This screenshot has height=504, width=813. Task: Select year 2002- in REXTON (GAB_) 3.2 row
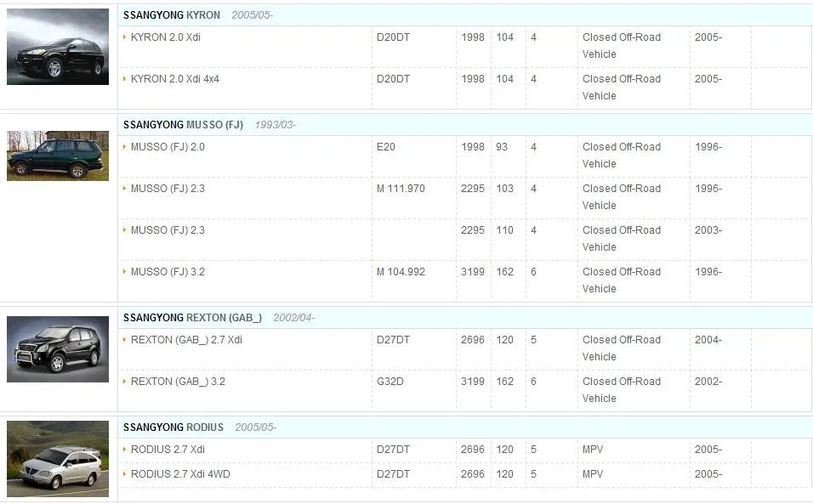pyautogui.click(x=708, y=382)
